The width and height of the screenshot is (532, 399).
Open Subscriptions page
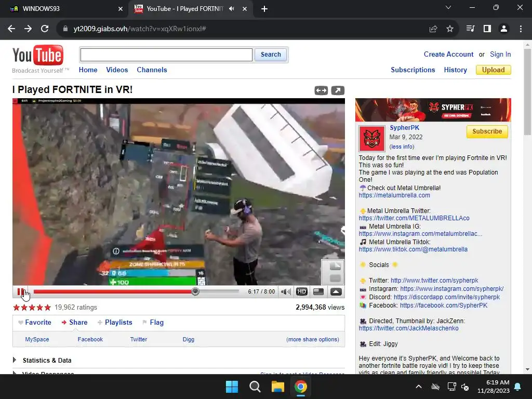[413, 70]
